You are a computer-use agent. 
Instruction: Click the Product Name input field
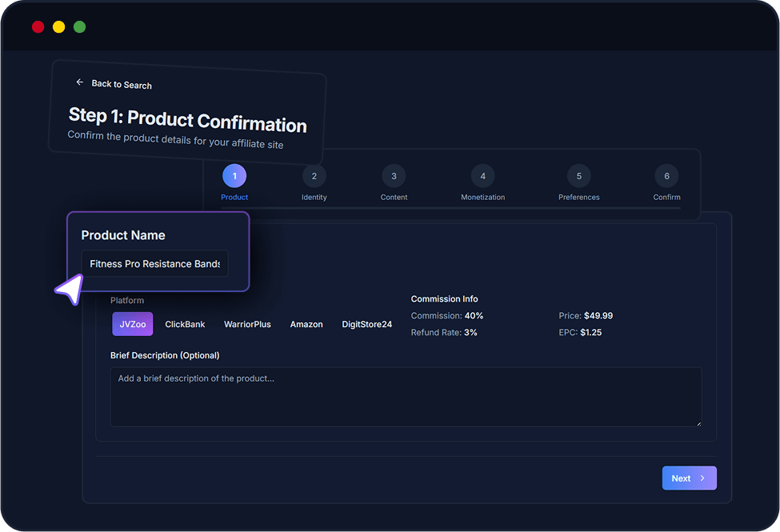coord(154,264)
